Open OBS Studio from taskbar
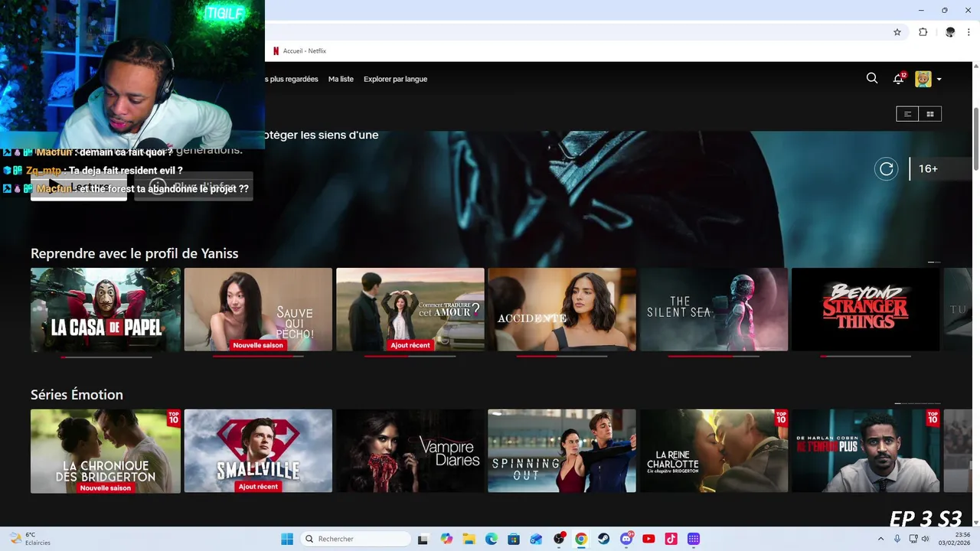This screenshot has height=551, width=980. 559,539
